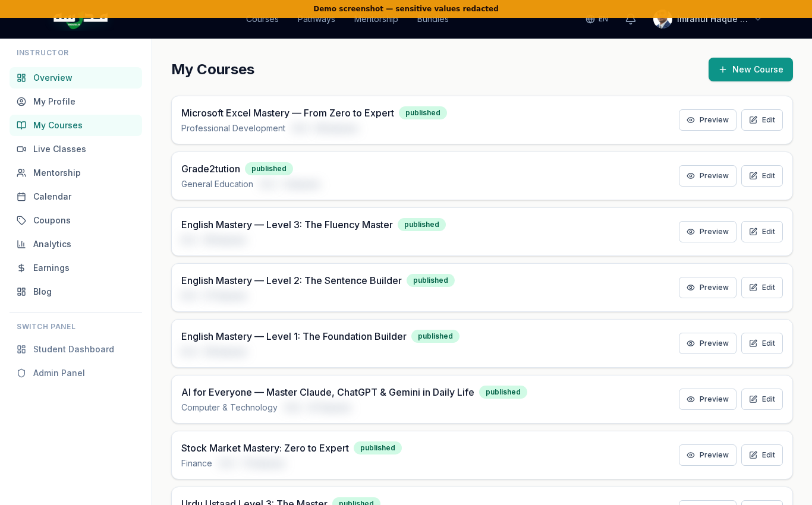Open Coupons page

75,220
